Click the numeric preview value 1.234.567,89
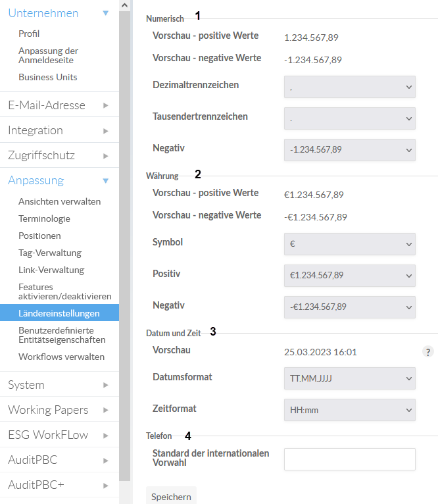 pos(311,38)
